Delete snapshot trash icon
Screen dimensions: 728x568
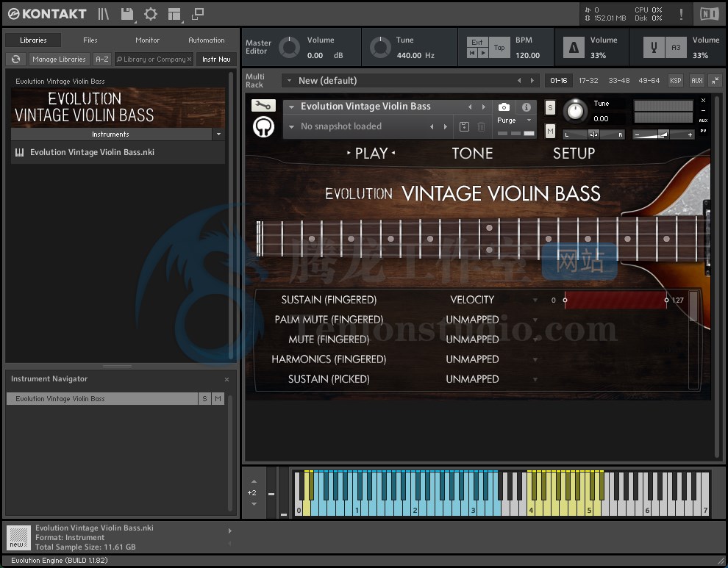tap(482, 126)
